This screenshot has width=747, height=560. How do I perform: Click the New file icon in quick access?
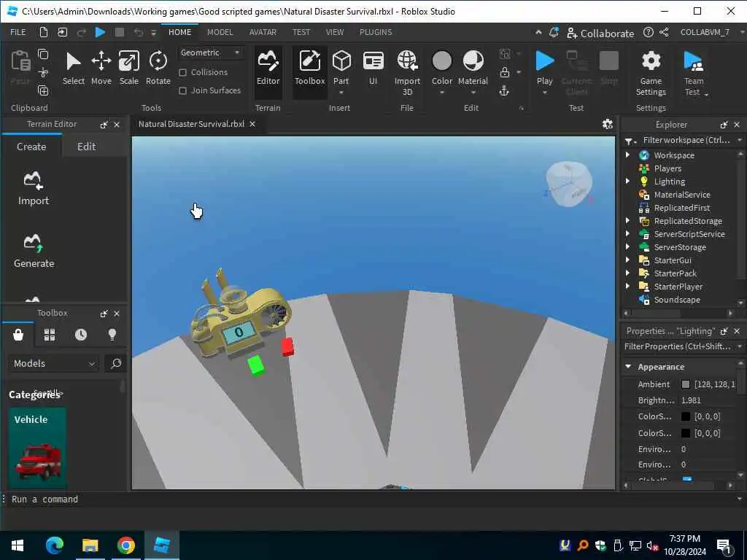tap(43, 32)
